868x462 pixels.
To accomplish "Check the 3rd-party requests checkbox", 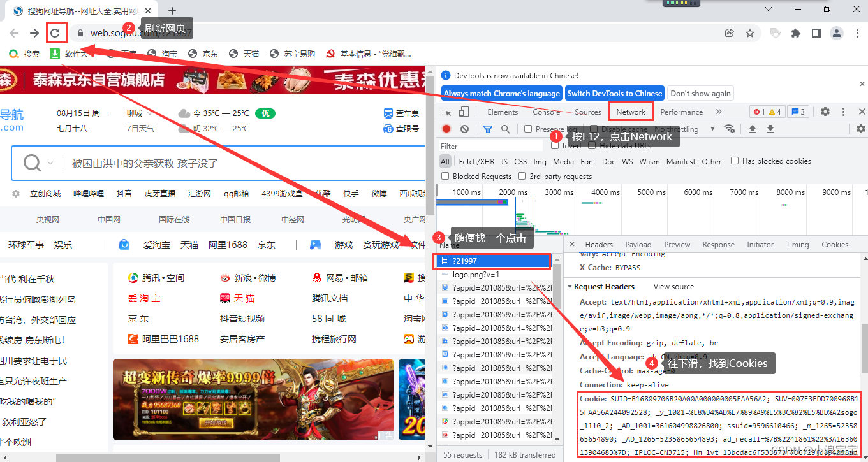I will point(522,176).
